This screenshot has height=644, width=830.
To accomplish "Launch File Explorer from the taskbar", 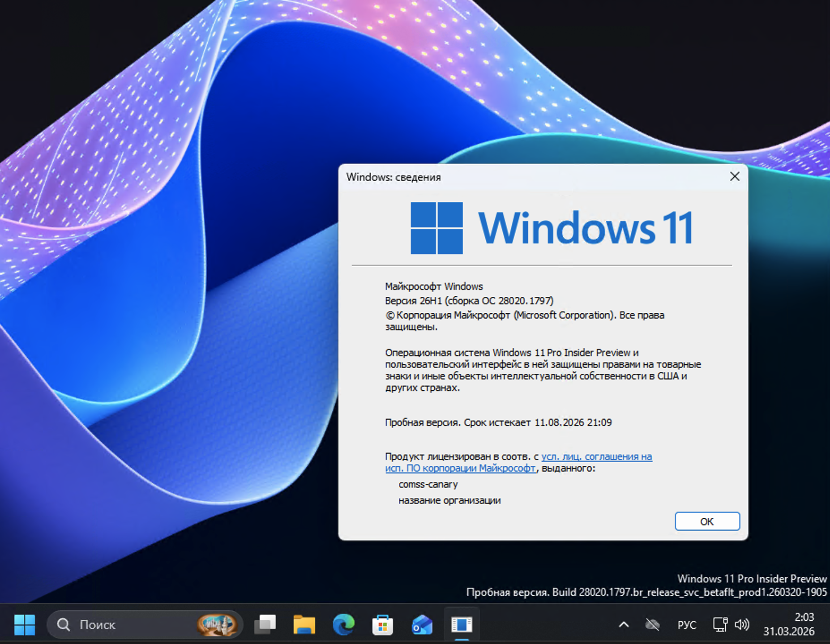I will pos(304,625).
